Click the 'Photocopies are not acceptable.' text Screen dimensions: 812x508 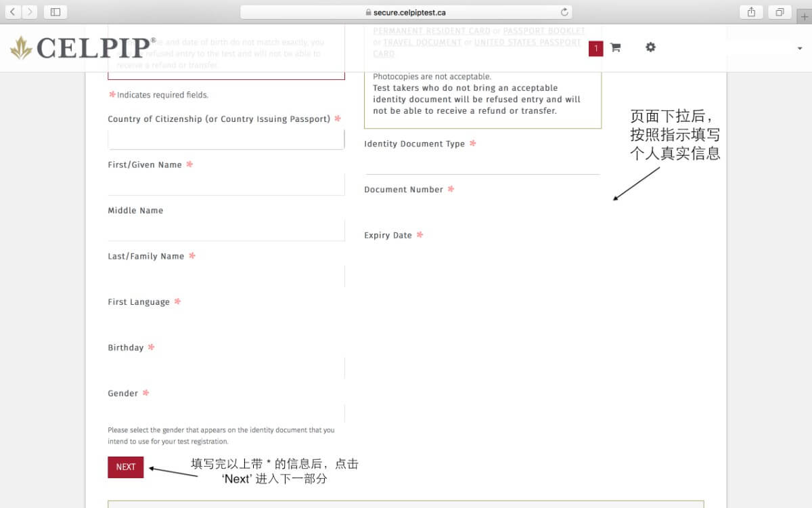pyautogui.click(x=432, y=77)
